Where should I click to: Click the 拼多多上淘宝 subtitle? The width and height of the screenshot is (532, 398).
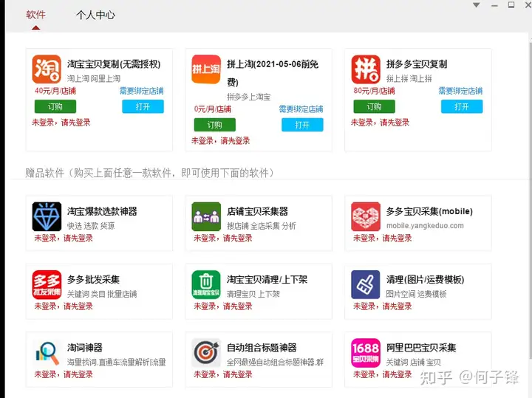[x=249, y=97]
